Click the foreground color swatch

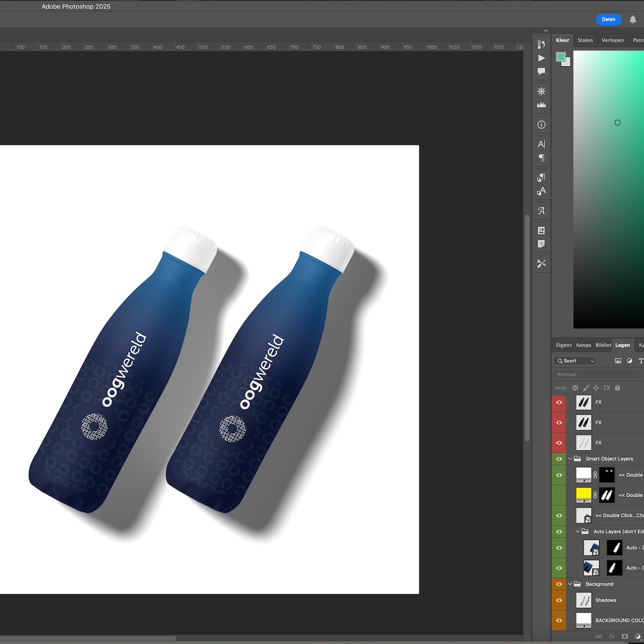[561, 57]
